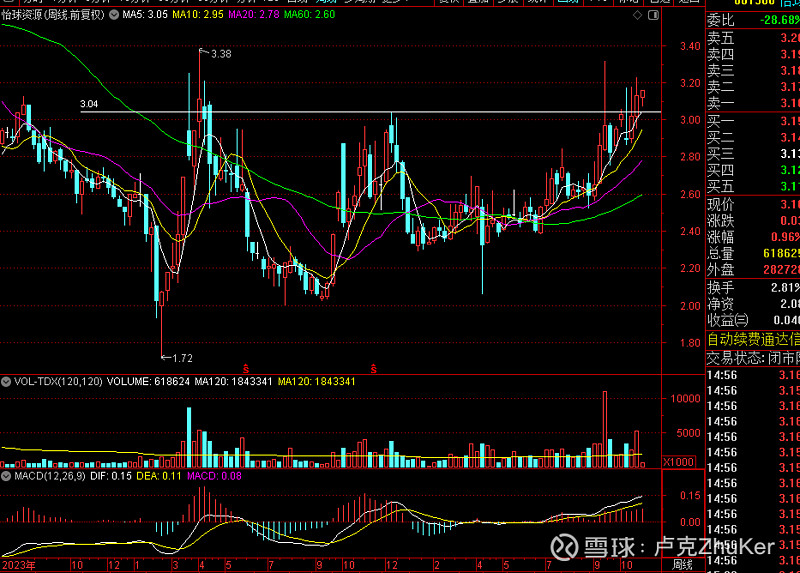Click the MA10: 2.95 label
The height and width of the screenshot is (573, 800).
[198, 15]
